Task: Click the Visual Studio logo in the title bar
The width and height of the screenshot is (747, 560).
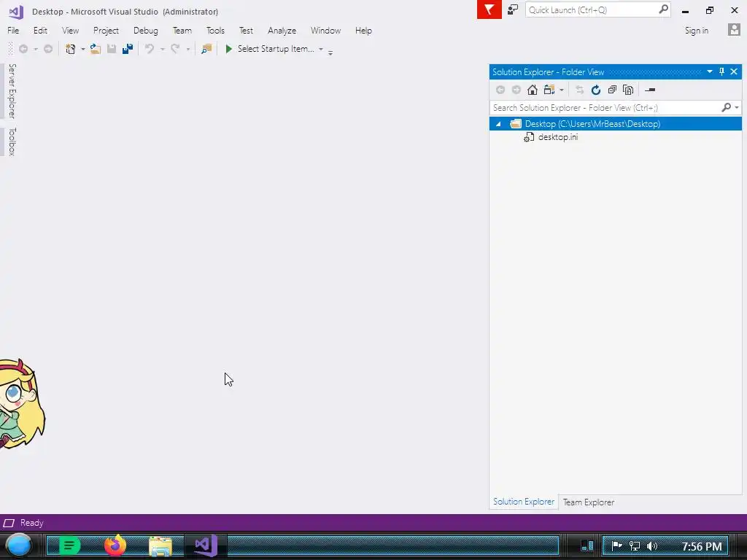Action: click(16, 12)
